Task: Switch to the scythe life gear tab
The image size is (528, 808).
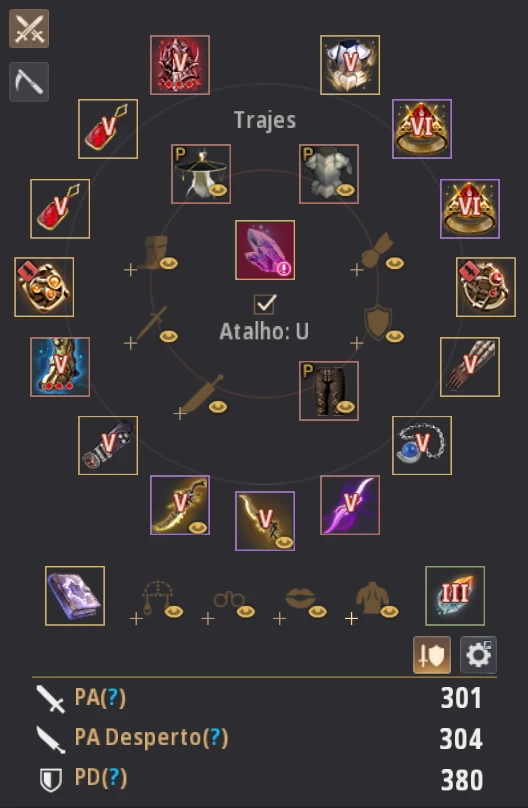Action: point(29,81)
